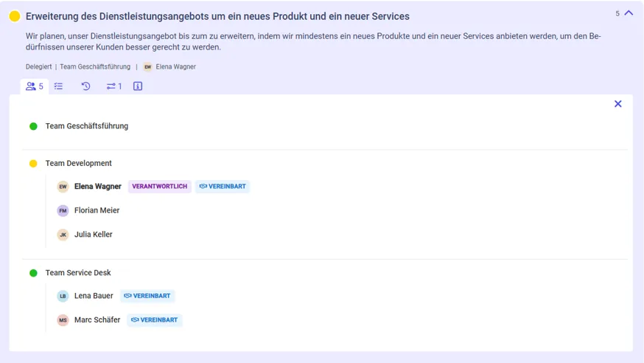Click the VERANTWORTLICH badge next to Elena Wagner

[x=159, y=186]
